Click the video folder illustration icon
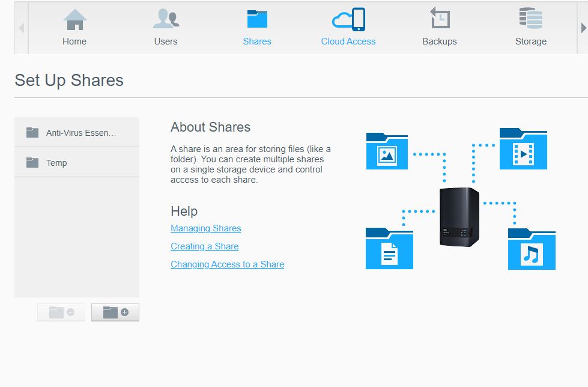 [x=523, y=148]
